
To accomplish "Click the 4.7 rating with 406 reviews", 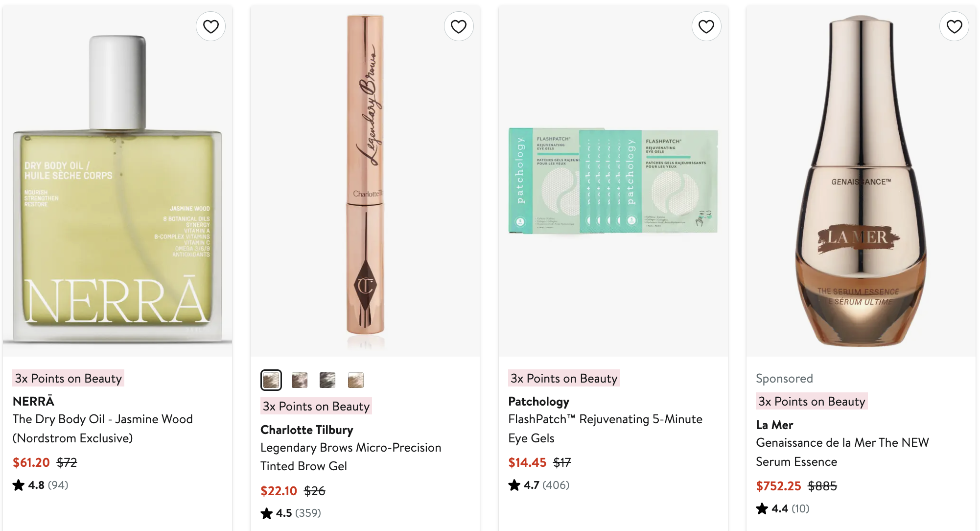I will coord(539,485).
